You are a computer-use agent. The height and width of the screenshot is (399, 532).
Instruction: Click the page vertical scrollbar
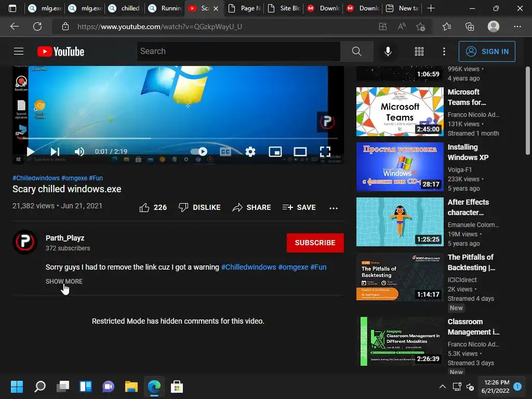(x=528, y=111)
